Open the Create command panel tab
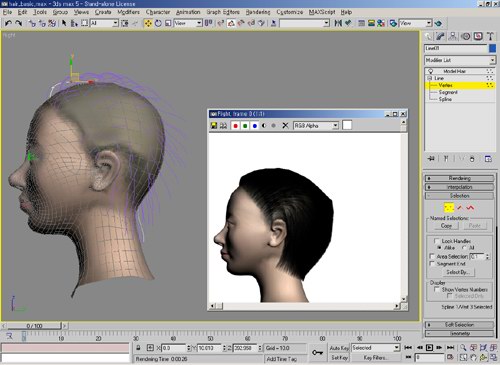 click(428, 36)
